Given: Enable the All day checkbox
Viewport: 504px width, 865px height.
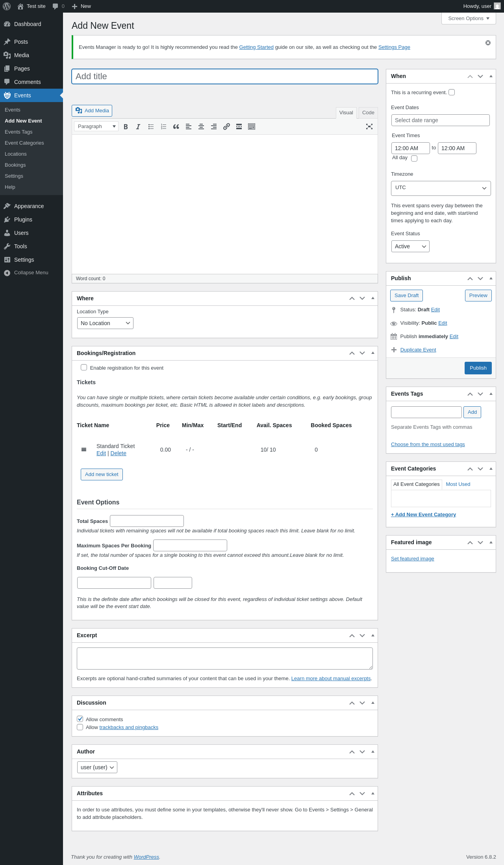Looking at the screenshot, I should pos(414,158).
